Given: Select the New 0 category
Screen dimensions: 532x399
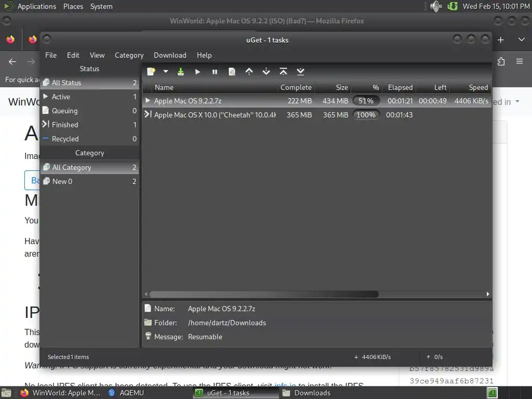Looking at the screenshot, I should (90, 181).
